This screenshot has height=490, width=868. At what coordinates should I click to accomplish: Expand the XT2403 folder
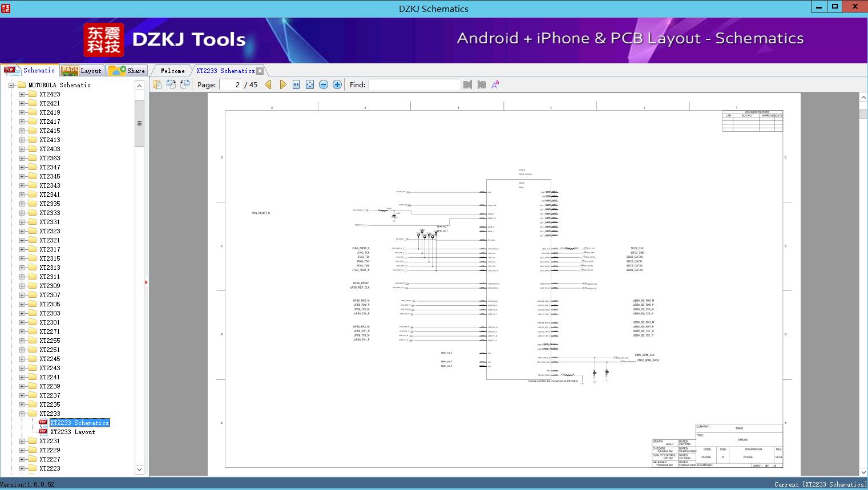pos(22,149)
